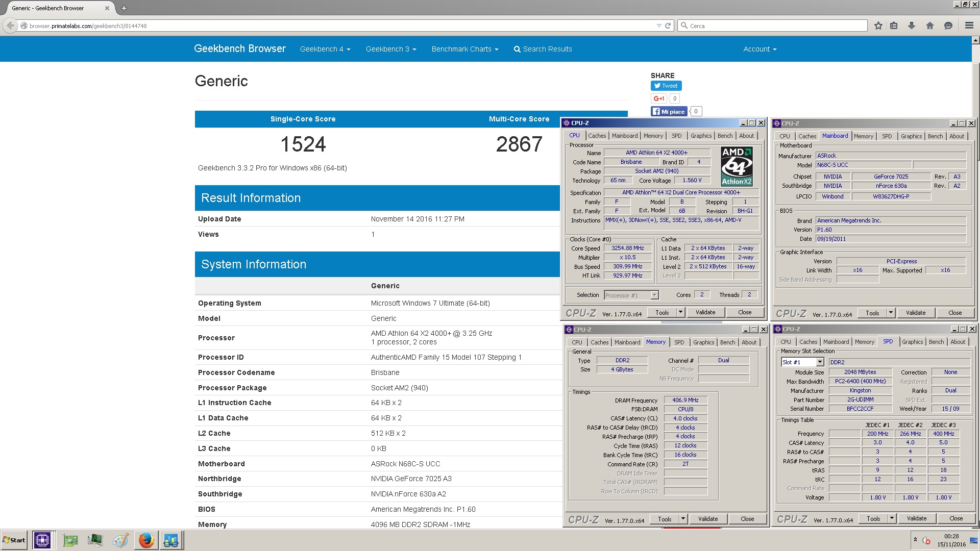980x551 pixels.
Task: Switch to Firefox from the taskbar
Action: coord(146,540)
